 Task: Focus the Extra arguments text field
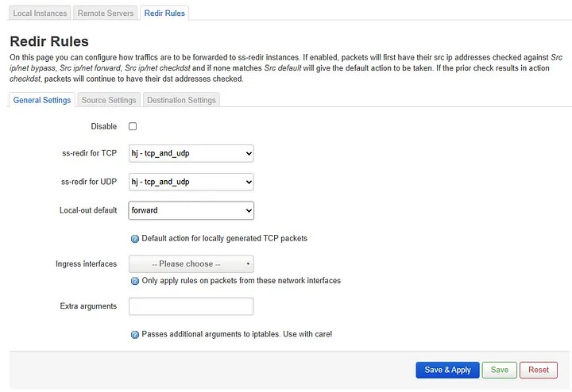click(x=191, y=306)
